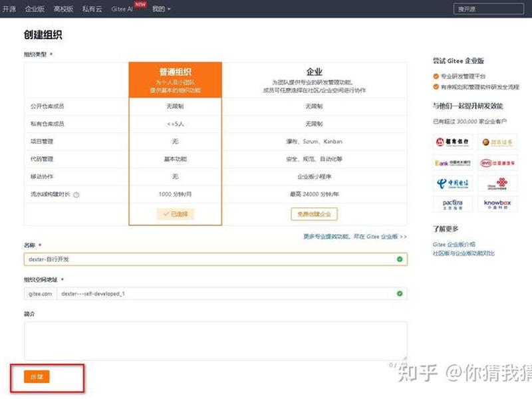Click the 免费创建企业 button
The width and height of the screenshot is (532, 399).
[314, 214]
